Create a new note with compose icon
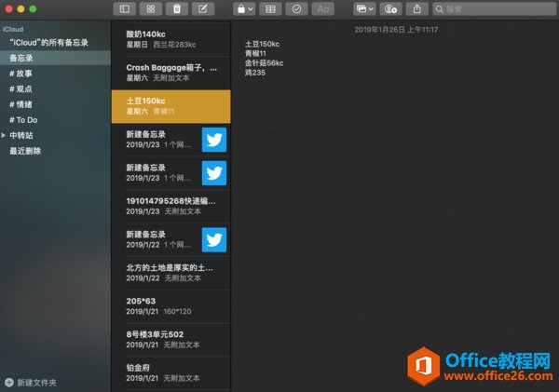This screenshot has height=392, width=559. click(x=203, y=9)
